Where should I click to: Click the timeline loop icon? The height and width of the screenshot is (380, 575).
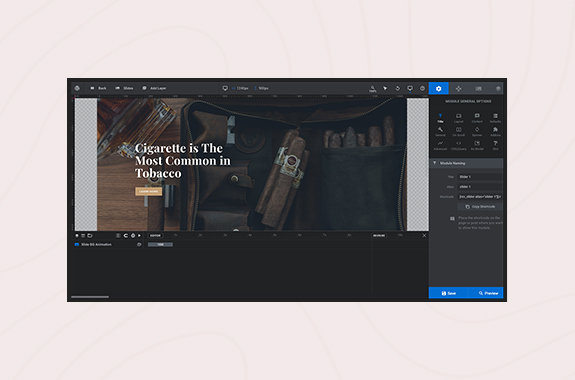125,235
